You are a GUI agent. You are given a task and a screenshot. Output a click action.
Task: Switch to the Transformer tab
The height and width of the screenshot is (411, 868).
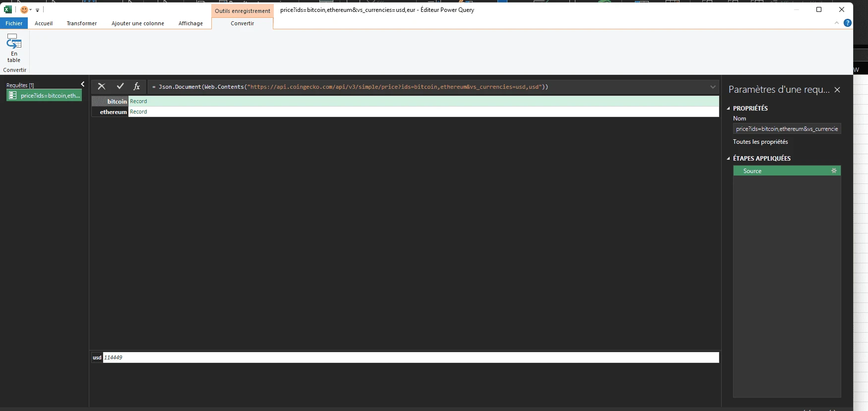click(82, 23)
